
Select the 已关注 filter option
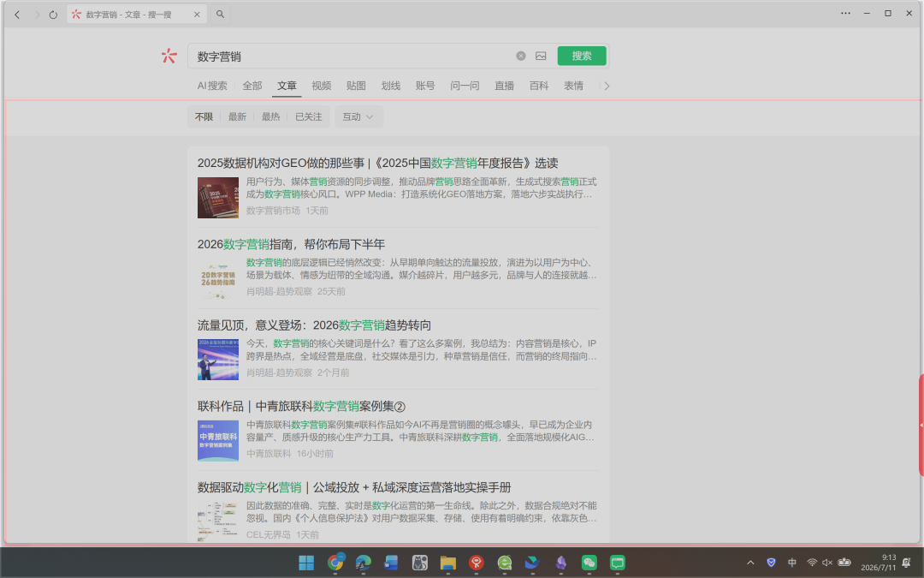pyautogui.click(x=309, y=116)
